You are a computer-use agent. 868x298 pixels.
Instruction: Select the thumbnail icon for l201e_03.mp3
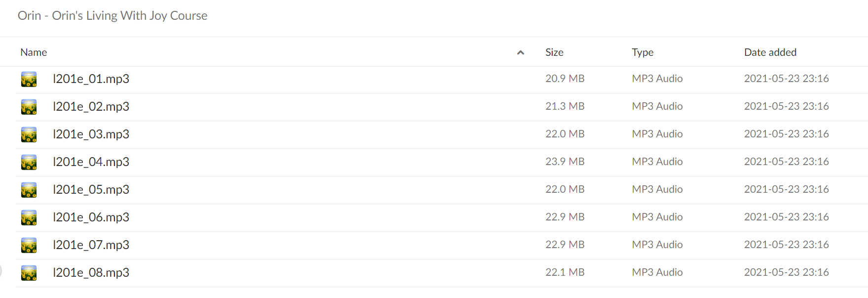tap(29, 134)
